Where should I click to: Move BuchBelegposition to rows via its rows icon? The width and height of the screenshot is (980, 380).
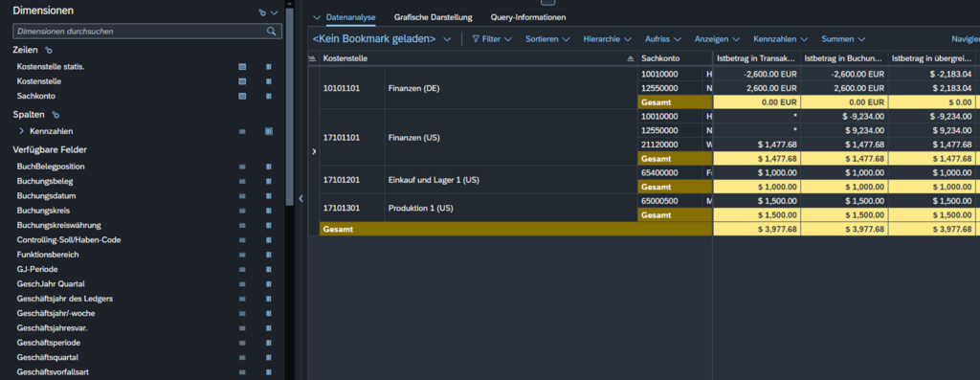pyautogui.click(x=242, y=167)
